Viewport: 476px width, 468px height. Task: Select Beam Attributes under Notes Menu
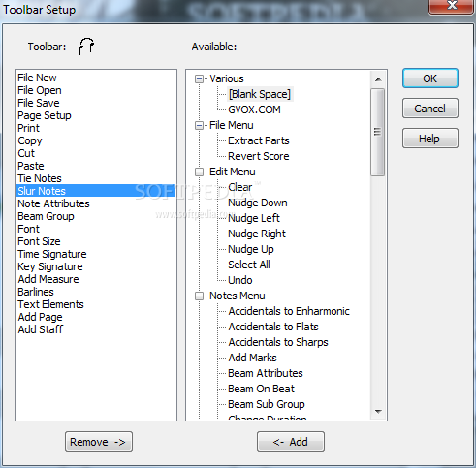click(266, 373)
